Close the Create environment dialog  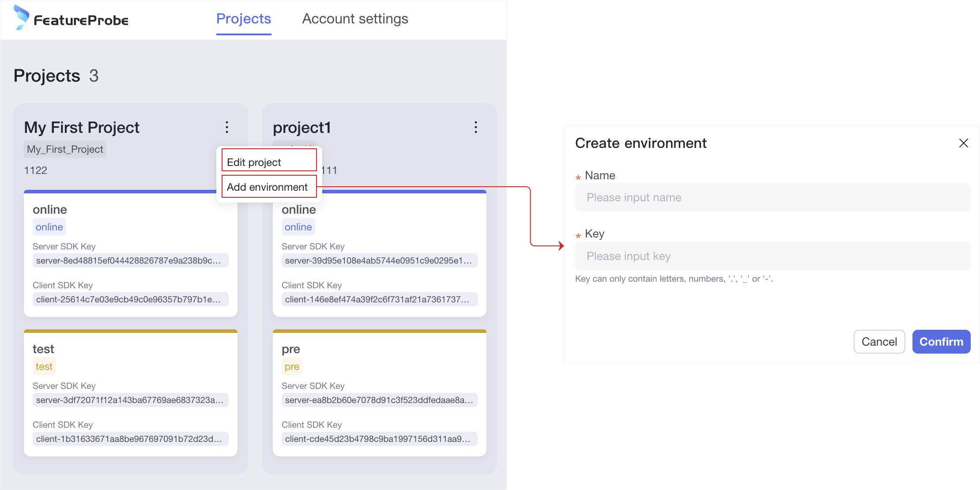point(963,143)
